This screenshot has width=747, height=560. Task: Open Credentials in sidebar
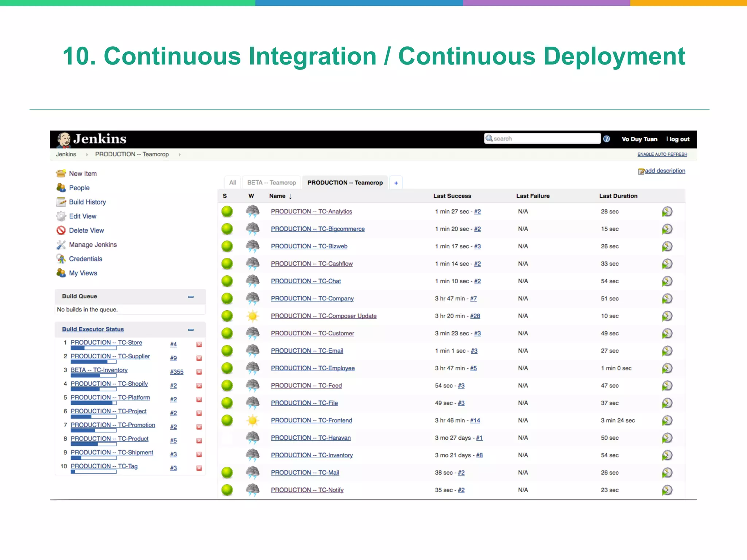point(86,259)
